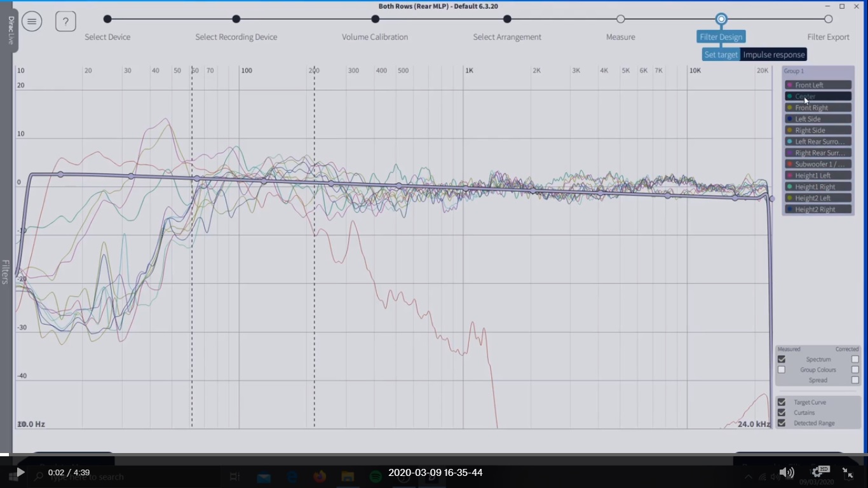Disable the Target Curve checkbox
Viewport: 868px width, 488px height.
click(782, 402)
